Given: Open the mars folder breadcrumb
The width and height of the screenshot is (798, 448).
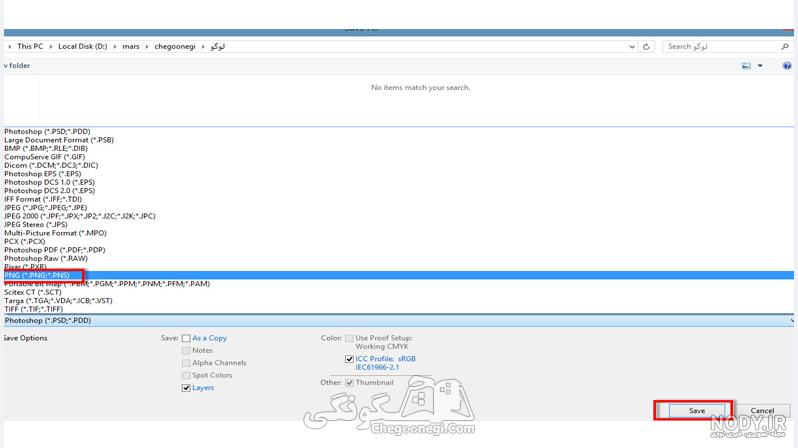Looking at the screenshot, I should (131, 46).
